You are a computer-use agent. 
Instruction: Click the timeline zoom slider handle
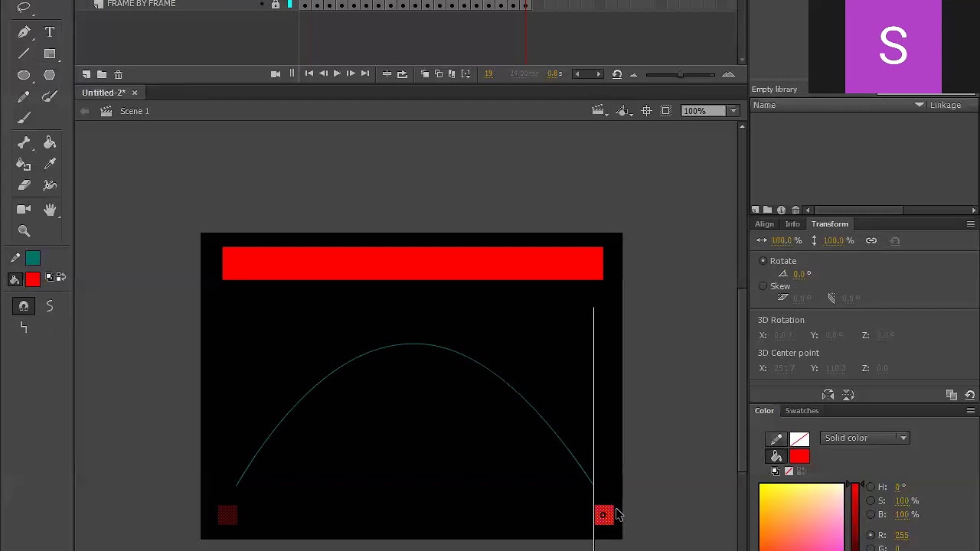[x=680, y=74]
